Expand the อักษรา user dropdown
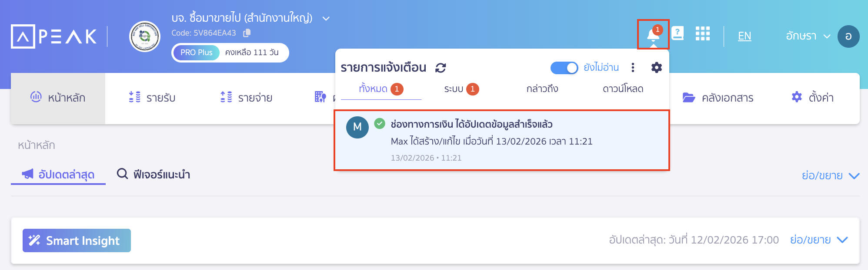Screen dimensions: 868x270 click(x=808, y=36)
